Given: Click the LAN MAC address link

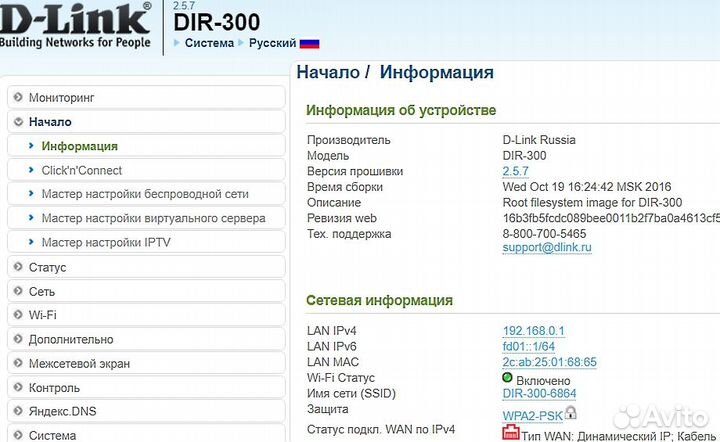Looking at the screenshot, I should point(549,362).
